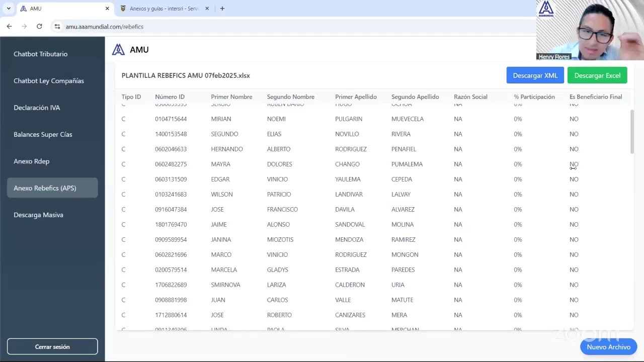This screenshot has width=644, height=362.
Task: Click surname YAULEMA
Action: click(348, 179)
